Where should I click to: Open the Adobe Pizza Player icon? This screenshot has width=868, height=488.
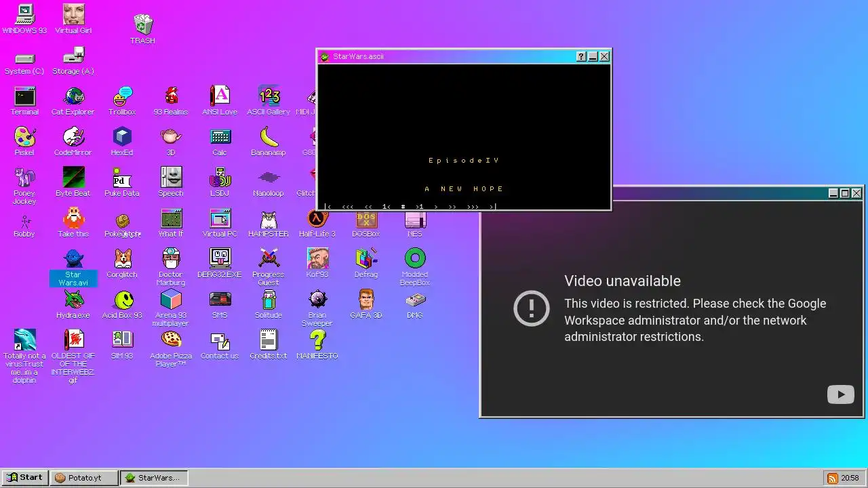pos(171,349)
